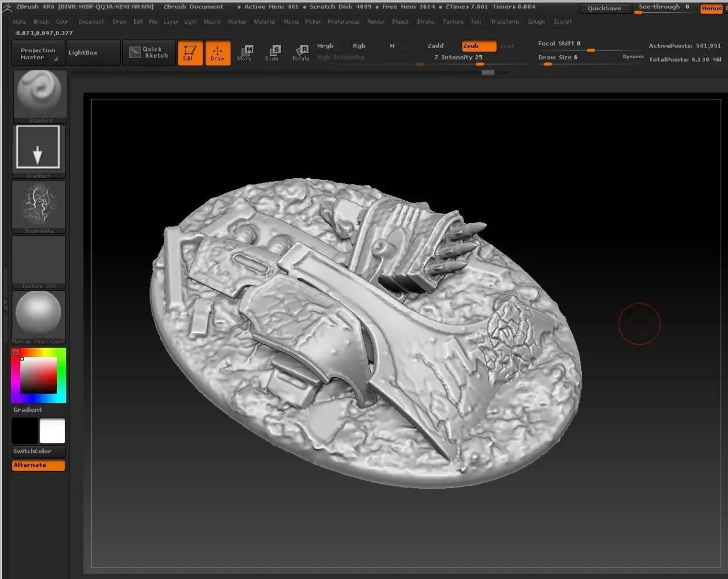The image size is (728, 579).
Task: Activate the Draw mode button
Action: (x=218, y=53)
